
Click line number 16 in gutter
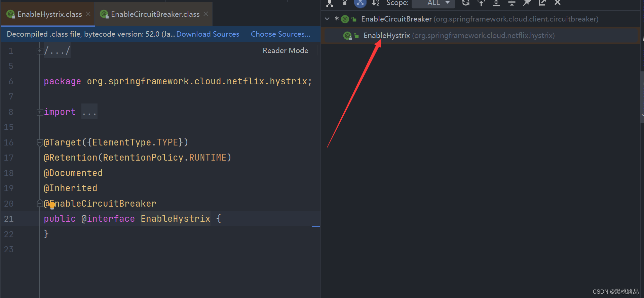point(9,143)
